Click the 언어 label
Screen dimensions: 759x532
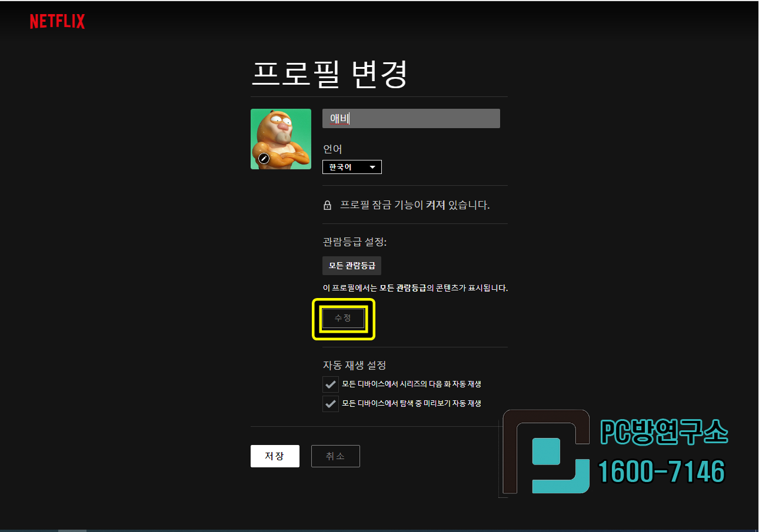332,149
